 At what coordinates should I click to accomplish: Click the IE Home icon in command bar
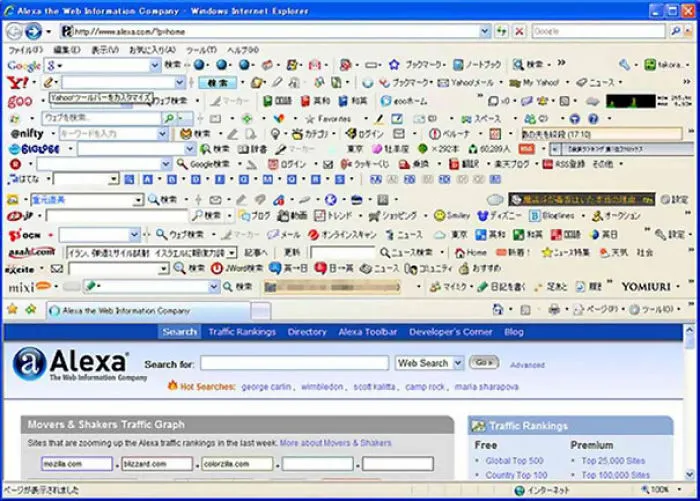(497, 309)
